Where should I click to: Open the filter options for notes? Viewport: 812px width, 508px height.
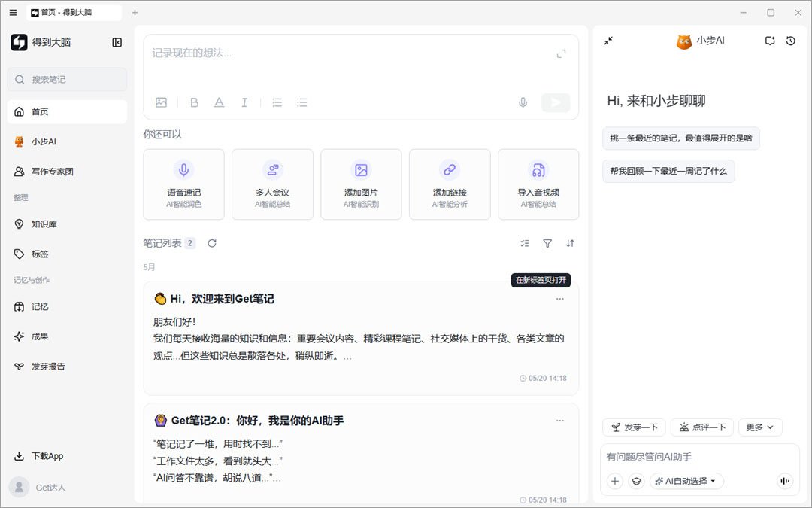pos(547,243)
